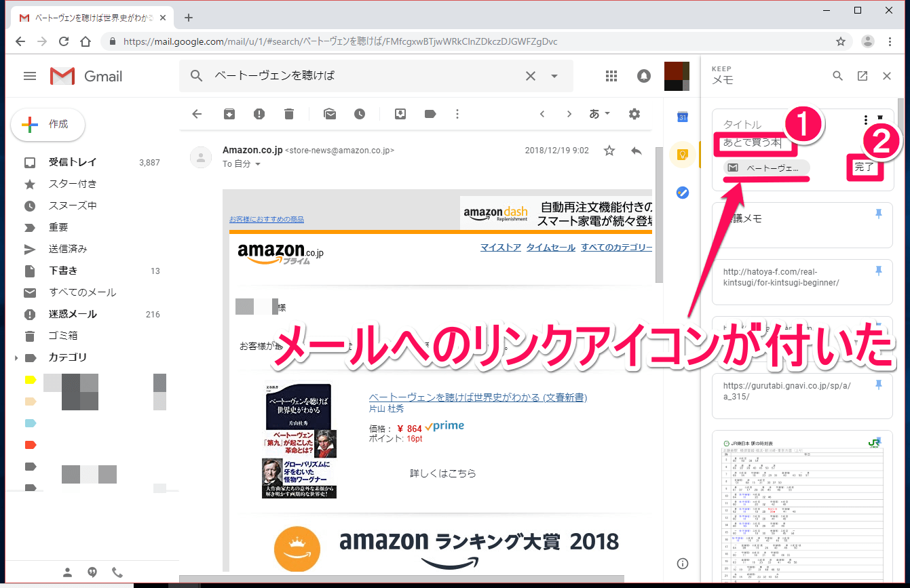The width and height of the screenshot is (910, 588).
Task: Open the Gmail main menu hamburger
Action: tap(30, 76)
